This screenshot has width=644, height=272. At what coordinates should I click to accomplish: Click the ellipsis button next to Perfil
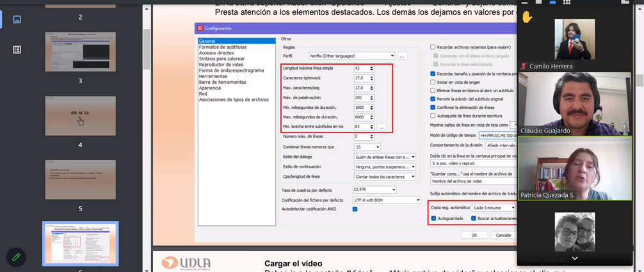pos(402,56)
